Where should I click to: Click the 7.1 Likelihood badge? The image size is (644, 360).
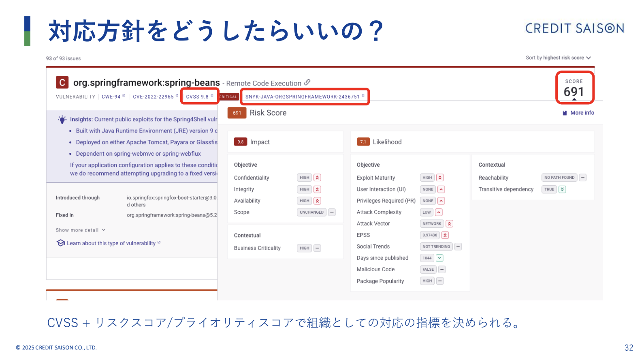click(363, 142)
